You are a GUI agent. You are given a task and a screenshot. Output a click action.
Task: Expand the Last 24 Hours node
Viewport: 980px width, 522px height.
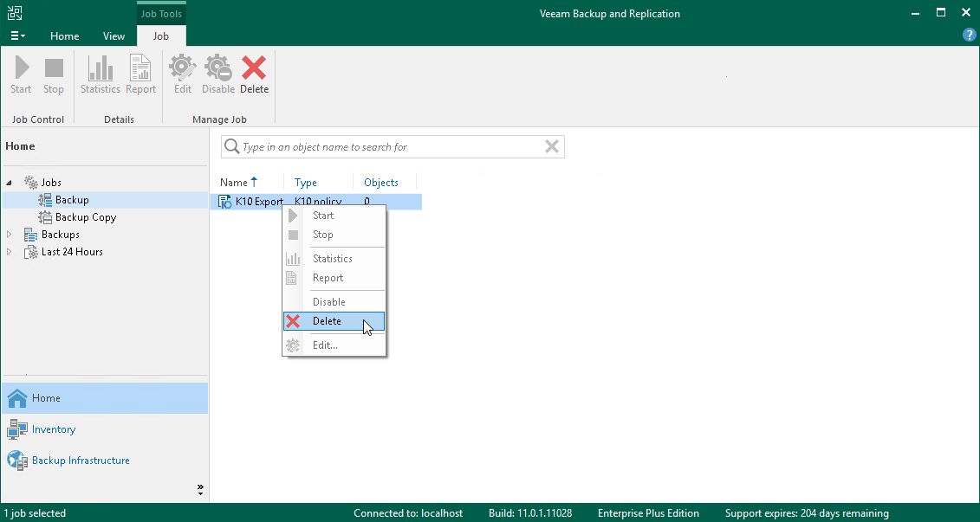click(x=9, y=252)
